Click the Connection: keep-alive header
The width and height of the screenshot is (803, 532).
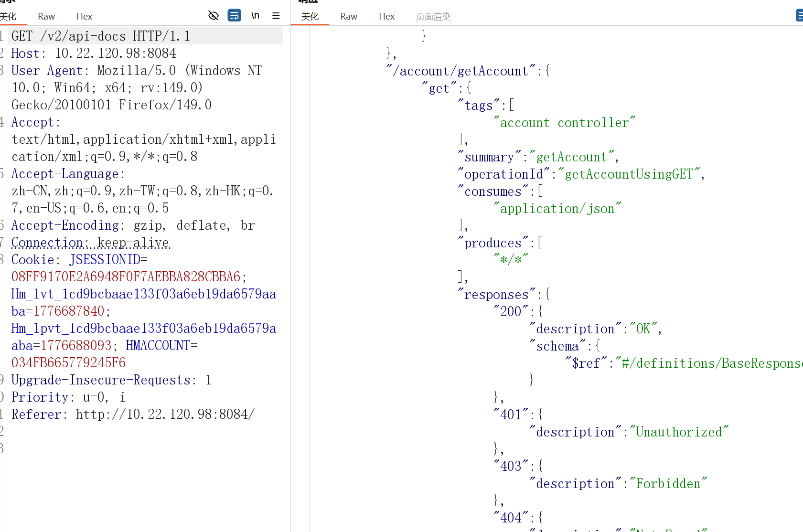(90, 242)
